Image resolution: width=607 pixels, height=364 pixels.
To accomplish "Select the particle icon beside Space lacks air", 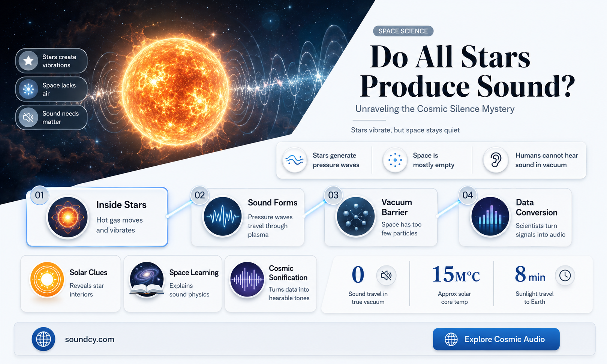I will coord(28,89).
